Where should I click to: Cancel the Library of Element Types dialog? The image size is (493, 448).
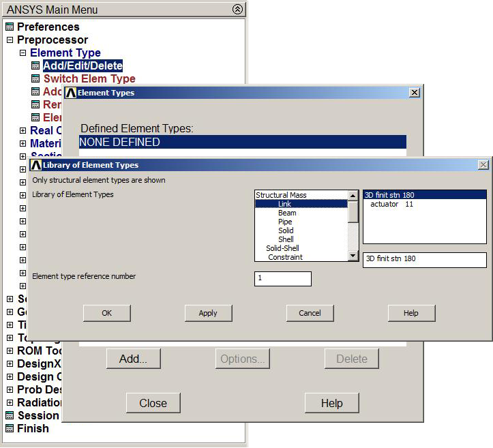(310, 313)
